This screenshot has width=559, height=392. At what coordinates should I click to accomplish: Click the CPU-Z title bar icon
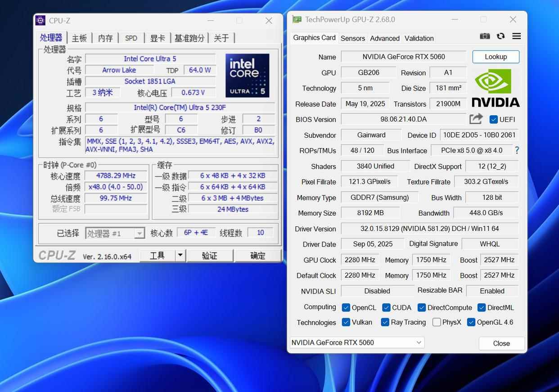41,20
